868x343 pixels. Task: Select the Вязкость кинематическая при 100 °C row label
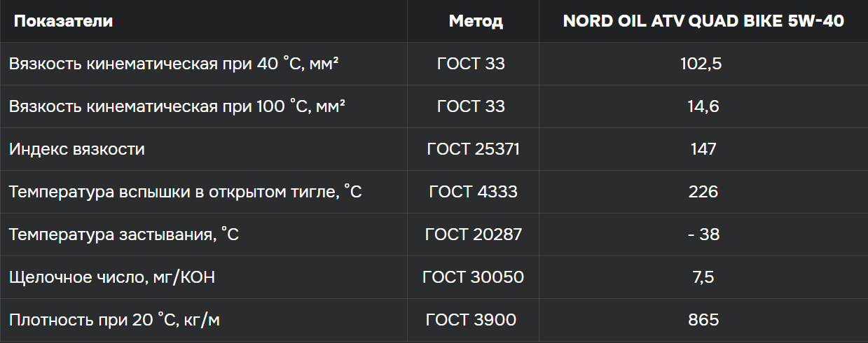[177, 106]
